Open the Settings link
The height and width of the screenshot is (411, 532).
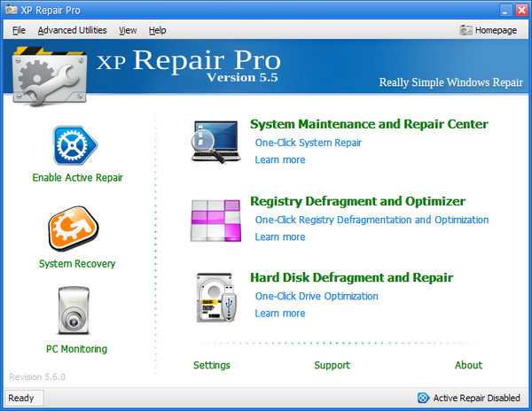pos(211,365)
